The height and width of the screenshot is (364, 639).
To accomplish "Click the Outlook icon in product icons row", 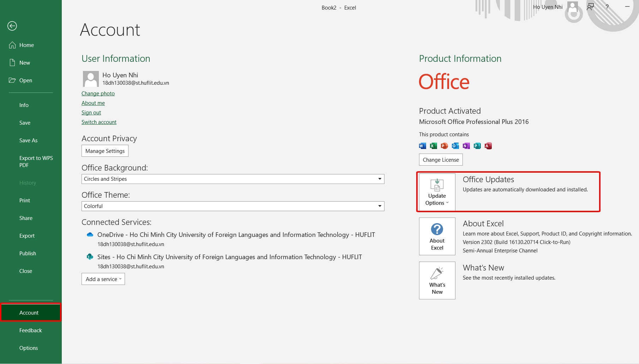I will tap(455, 145).
